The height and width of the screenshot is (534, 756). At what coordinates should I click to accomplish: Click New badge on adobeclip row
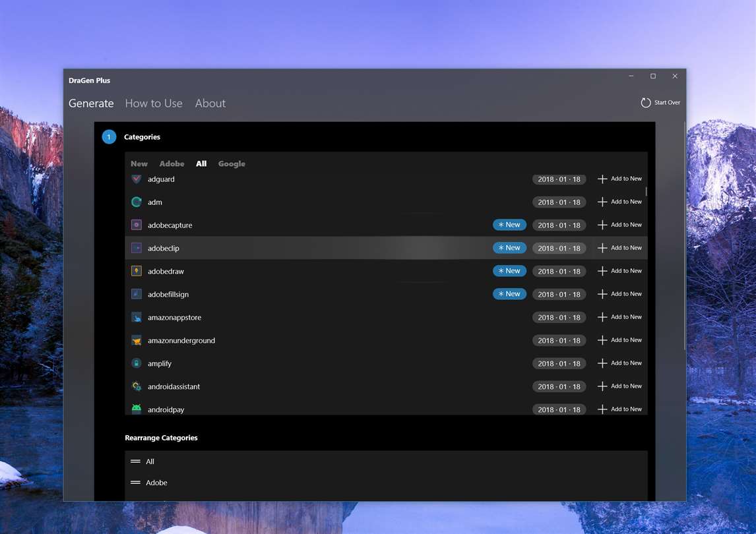(509, 248)
